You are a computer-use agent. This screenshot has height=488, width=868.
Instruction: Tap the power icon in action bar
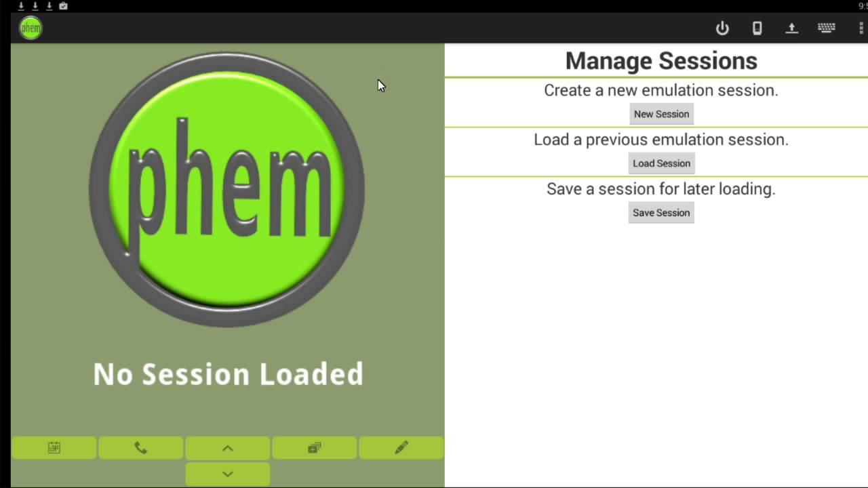[722, 28]
